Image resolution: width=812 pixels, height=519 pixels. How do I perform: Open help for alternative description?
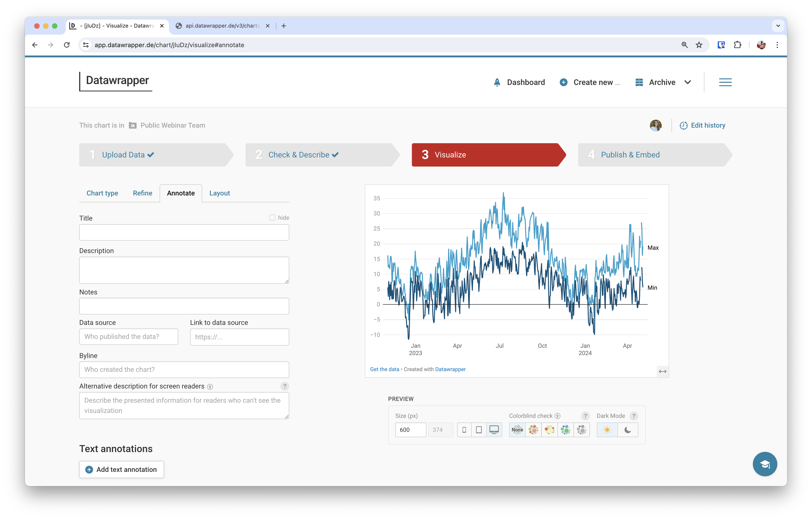[x=285, y=386]
